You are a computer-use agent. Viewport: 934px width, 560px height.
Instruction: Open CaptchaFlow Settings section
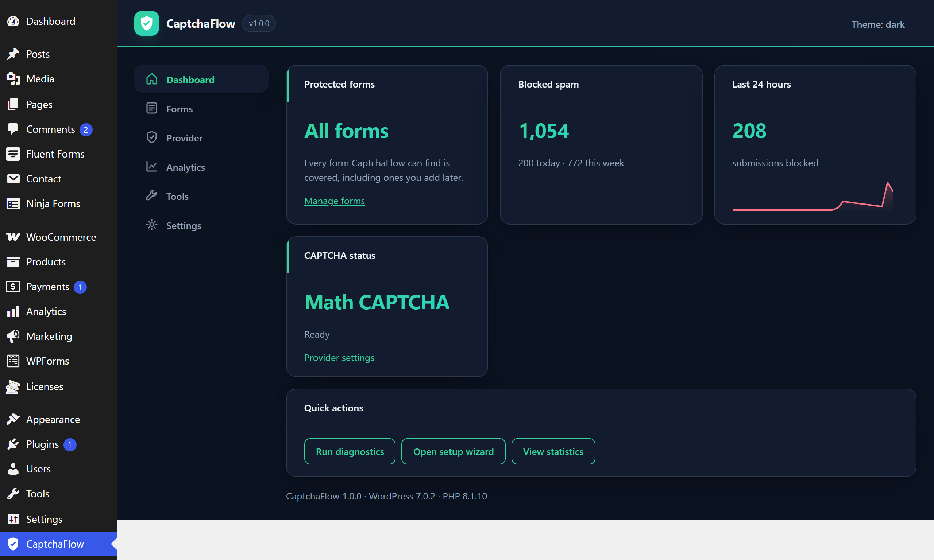pyautogui.click(x=201, y=225)
